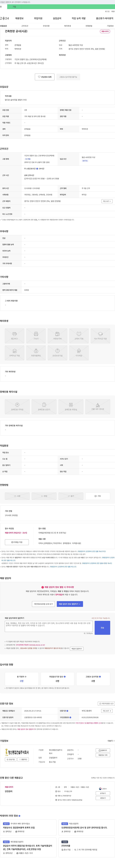Click info icon beside 인증기관 label
This screenshot has height=868, width=115.
[x=67, y=711]
